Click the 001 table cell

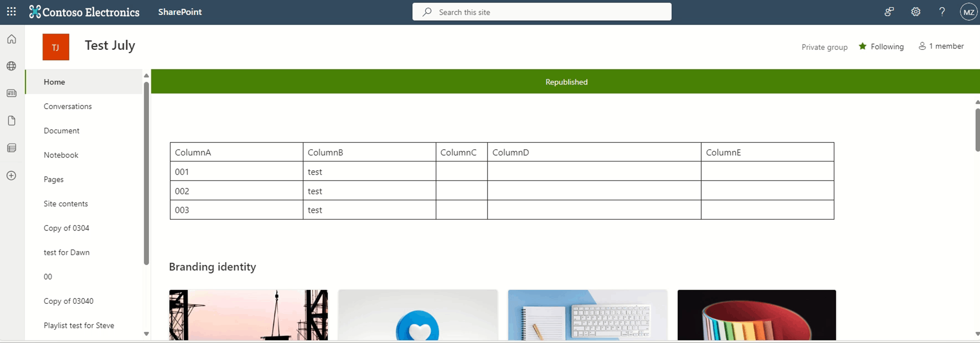click(237, 171)
